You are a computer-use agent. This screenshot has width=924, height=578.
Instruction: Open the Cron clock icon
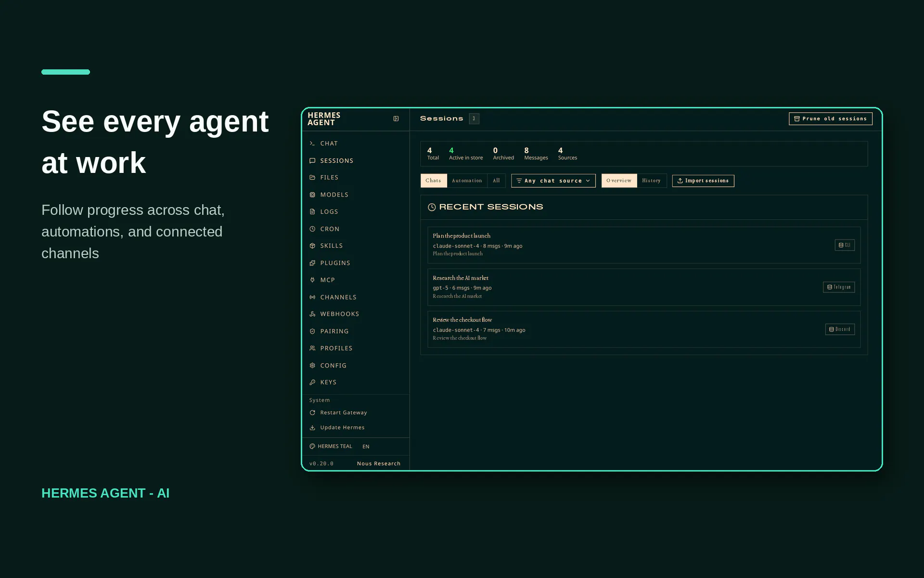tap(312, 229)
